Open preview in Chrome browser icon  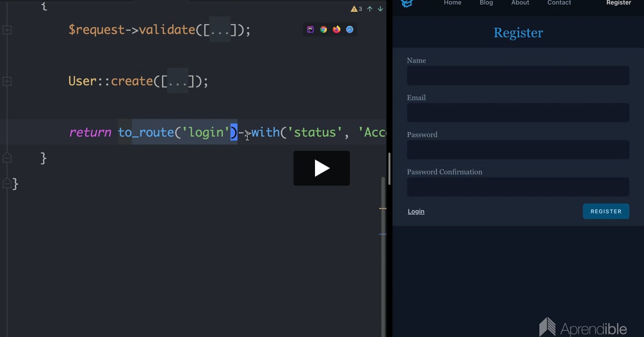324,30
